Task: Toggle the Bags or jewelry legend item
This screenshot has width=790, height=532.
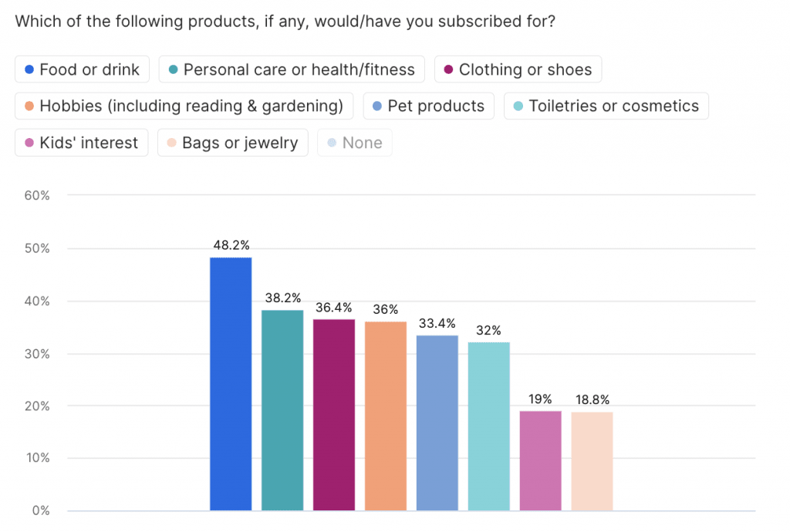Action: click(x=232, y=143)
